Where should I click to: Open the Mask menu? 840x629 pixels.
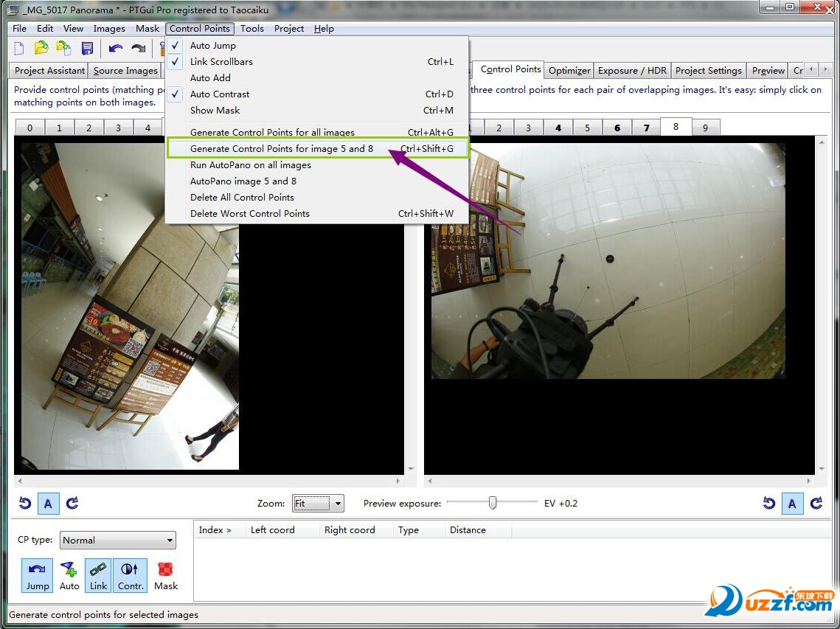click(147, 29)
